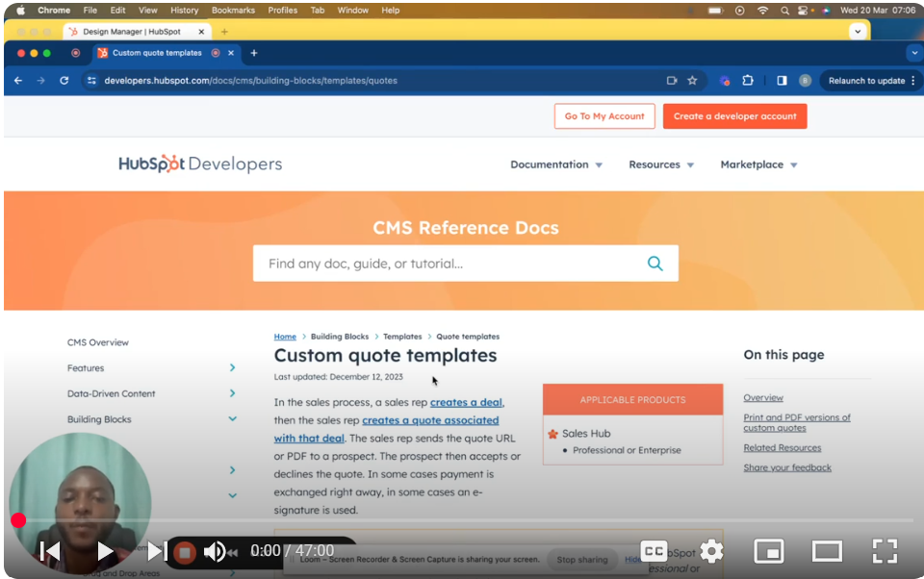
Task: Collapse the Building Blocks sidebar section
Action: coord(232,418)
